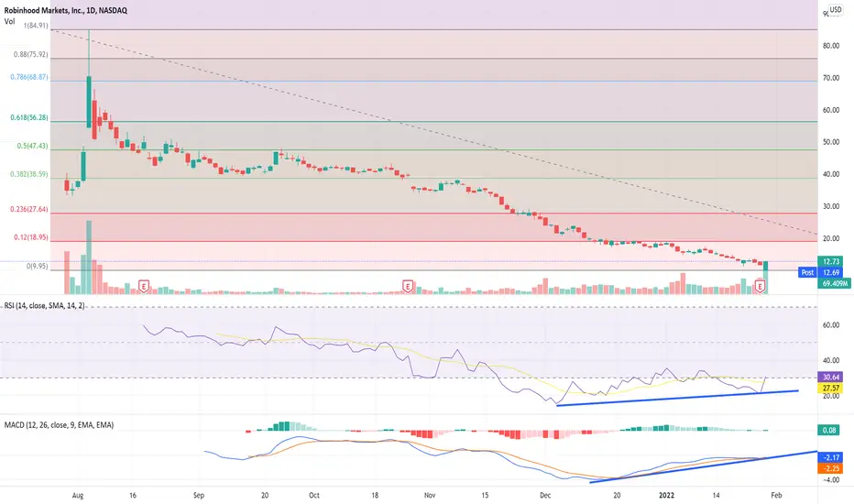Click the -2.17 MACD line value tag

[x=830, y=457]
